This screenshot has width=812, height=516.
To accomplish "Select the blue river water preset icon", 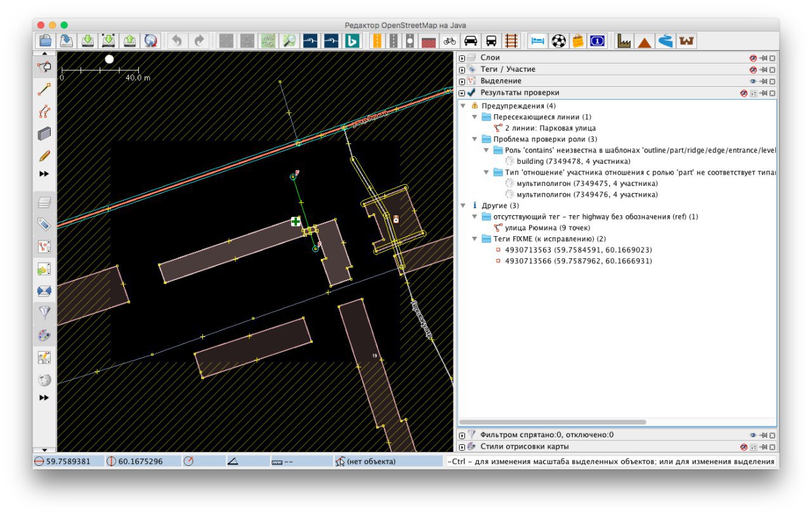I will coord(665,41).
